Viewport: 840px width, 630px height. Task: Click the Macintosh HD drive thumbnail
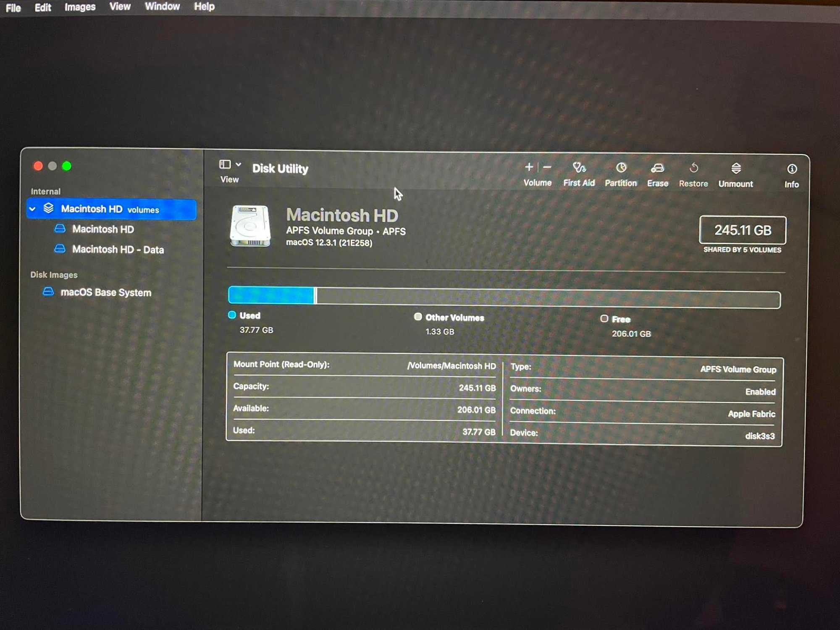(250, 226)
